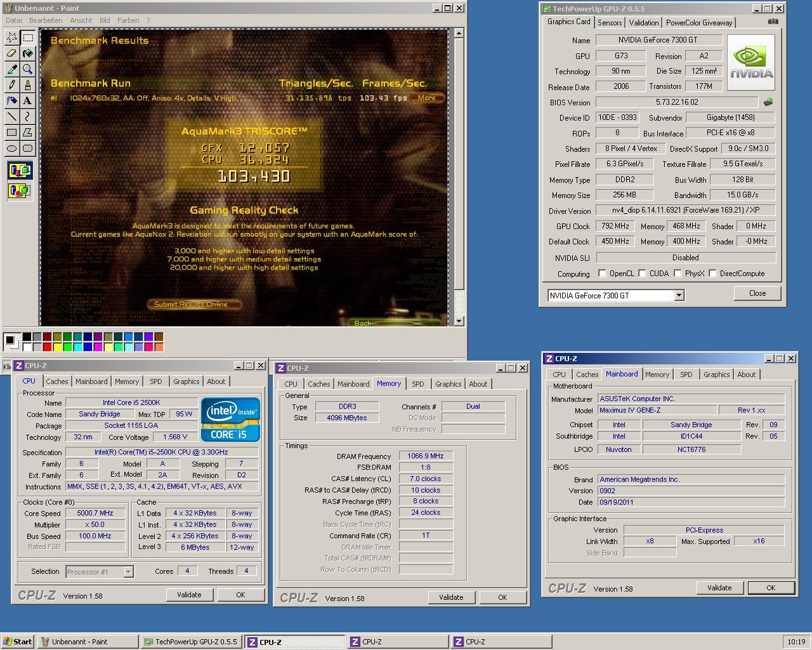This screenshot has width=812, height=650.
Task: Select the Free-Form Select tool in Paint
Action: coord(12,37)
